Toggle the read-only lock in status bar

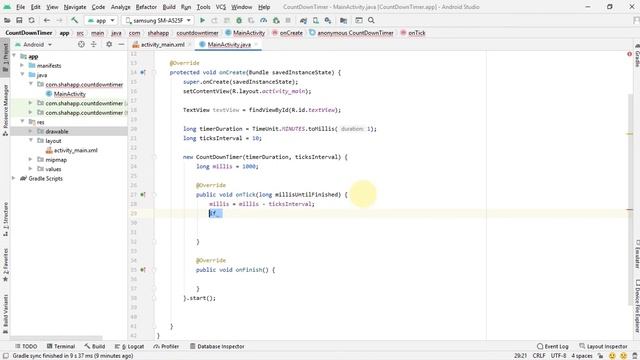(601, 356)
